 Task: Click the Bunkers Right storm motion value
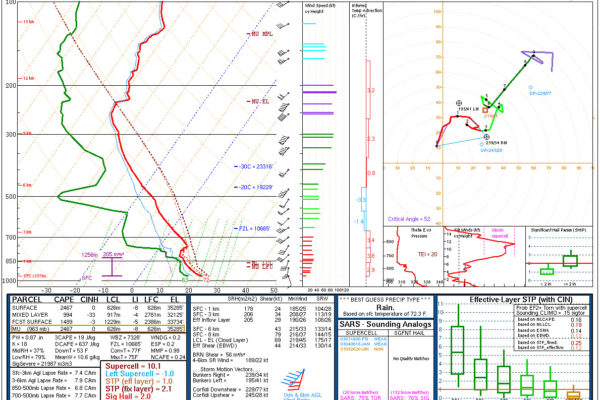coord(230,375)
